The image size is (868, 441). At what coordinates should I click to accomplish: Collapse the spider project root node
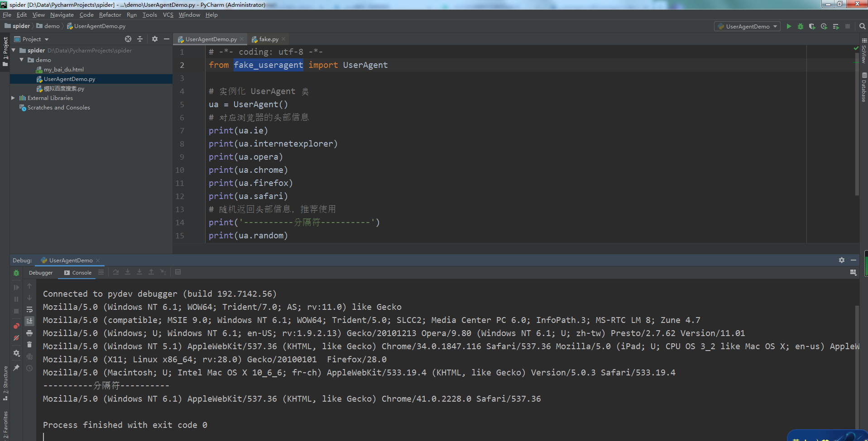pyautogui.click(x=14, y=50)
